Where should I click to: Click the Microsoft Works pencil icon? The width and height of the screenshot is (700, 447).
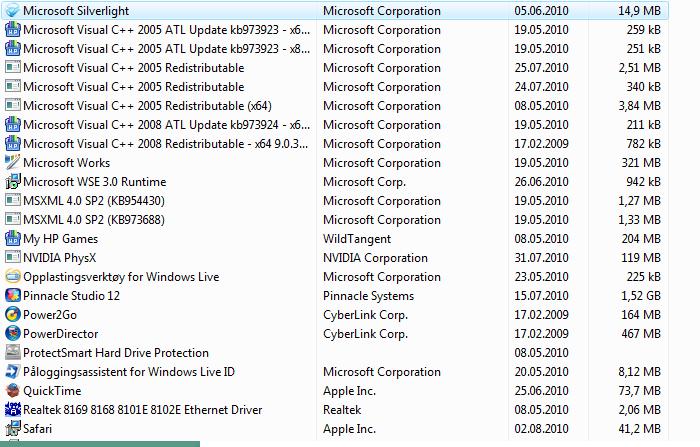point(13,163)
